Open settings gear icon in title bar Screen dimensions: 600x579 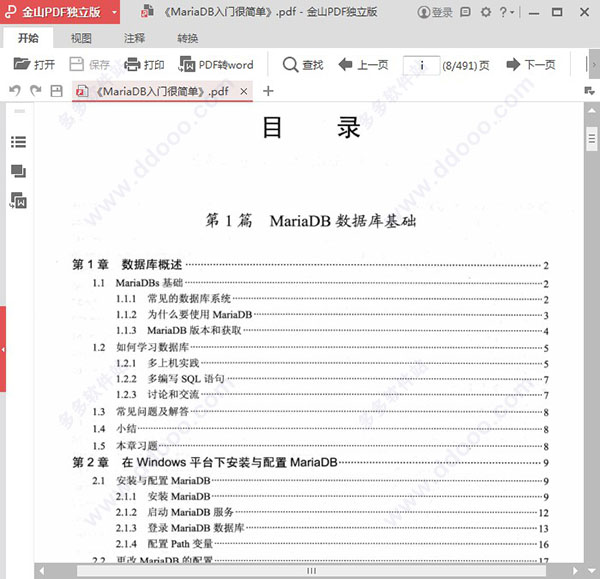[486, 12]
